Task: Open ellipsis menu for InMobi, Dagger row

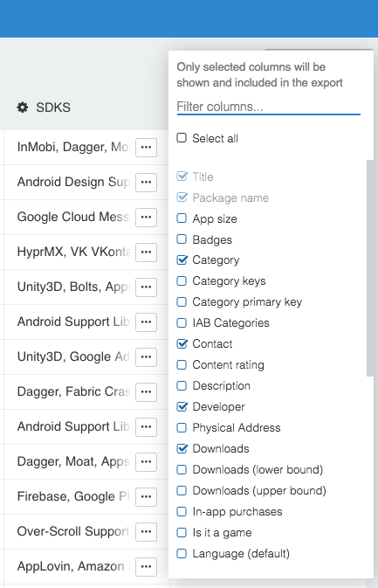Action: coord(146,148)
